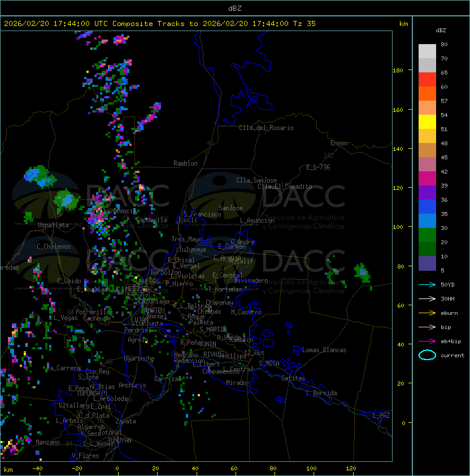Click the cyan 50YD arrow in legend

pos(427,284)
